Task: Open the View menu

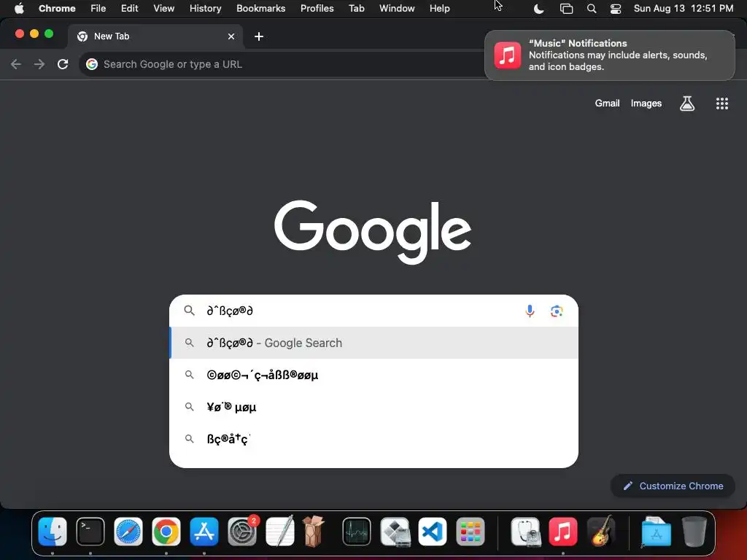Action: (163, 8)
